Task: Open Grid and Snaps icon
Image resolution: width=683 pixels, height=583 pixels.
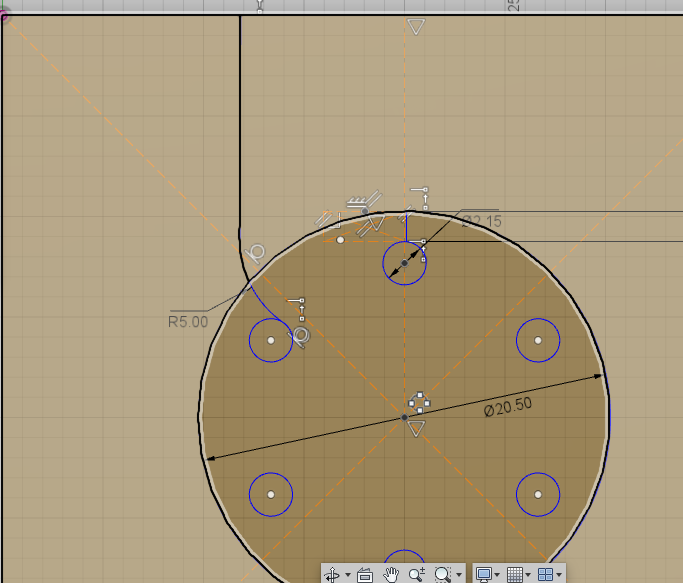Action: (515, 574)
